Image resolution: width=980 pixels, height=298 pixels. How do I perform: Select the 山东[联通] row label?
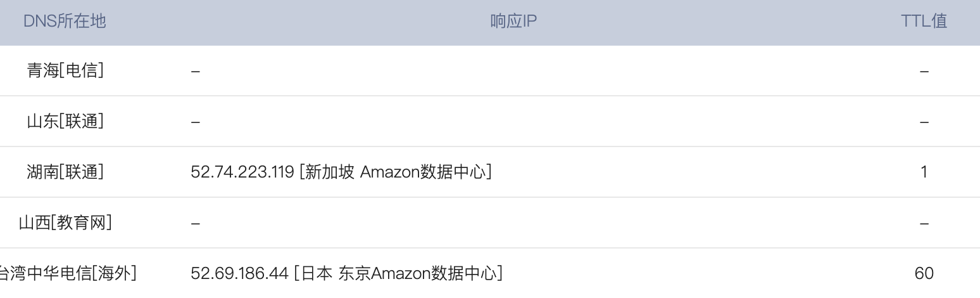[65, 121]
